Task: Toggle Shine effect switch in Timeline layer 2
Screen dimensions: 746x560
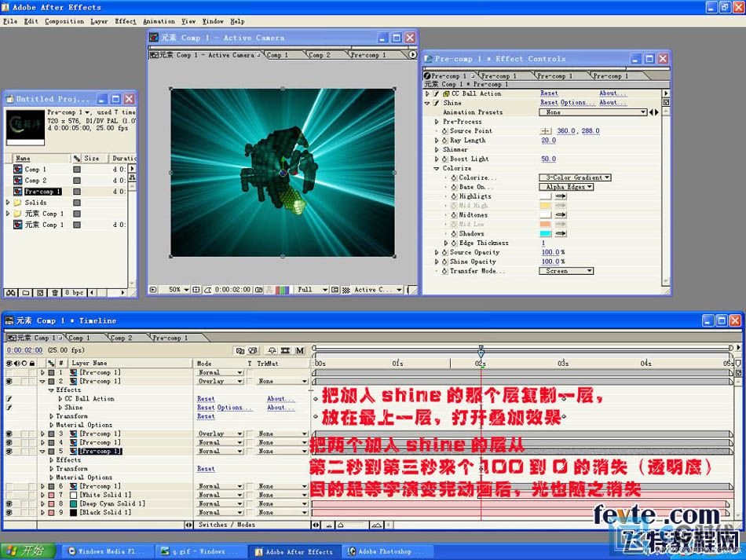Action: pos(9,408)
